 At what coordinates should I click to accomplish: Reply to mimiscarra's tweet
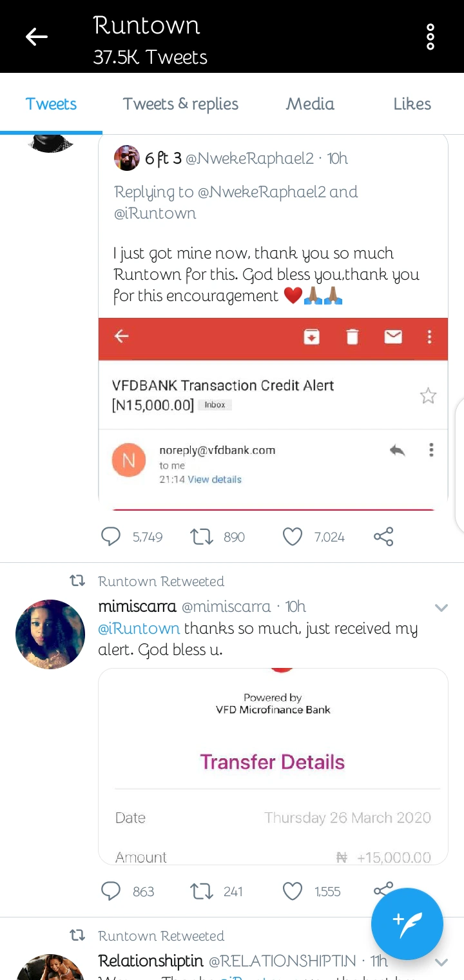coord(111,891)
